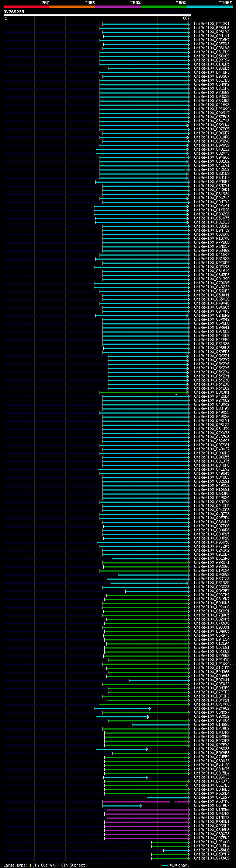Click the cyan ~100% identity legend segment

pos(209,7)
